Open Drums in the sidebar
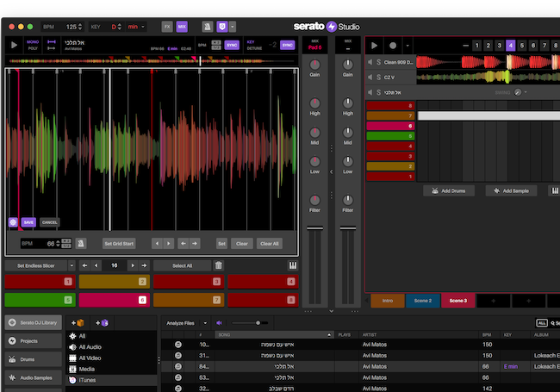The width and height of the screenshot is (560, 392). (x=34, y=359)
